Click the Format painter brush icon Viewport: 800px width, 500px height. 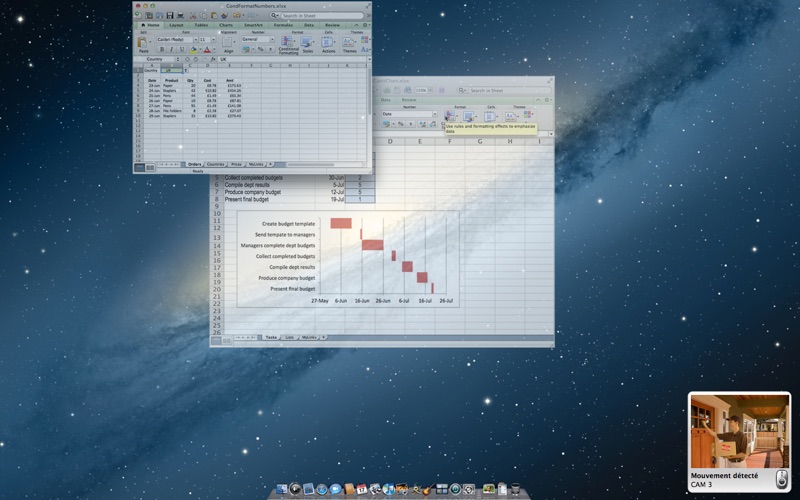coord(224,15)
